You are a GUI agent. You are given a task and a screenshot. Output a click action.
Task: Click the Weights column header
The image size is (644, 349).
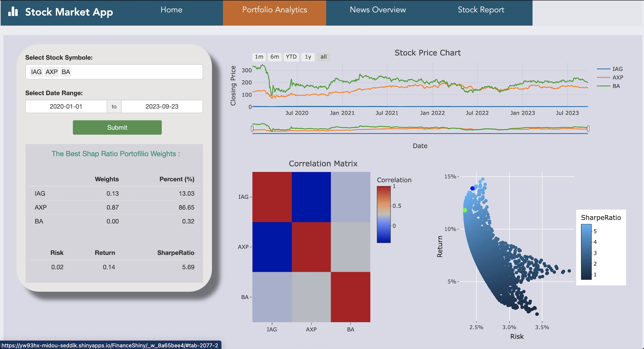(x=107, y=179)
